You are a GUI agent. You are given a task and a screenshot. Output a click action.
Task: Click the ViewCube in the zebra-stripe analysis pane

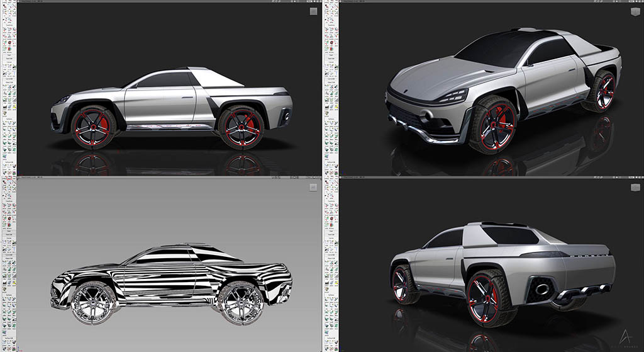coord(313,188)
